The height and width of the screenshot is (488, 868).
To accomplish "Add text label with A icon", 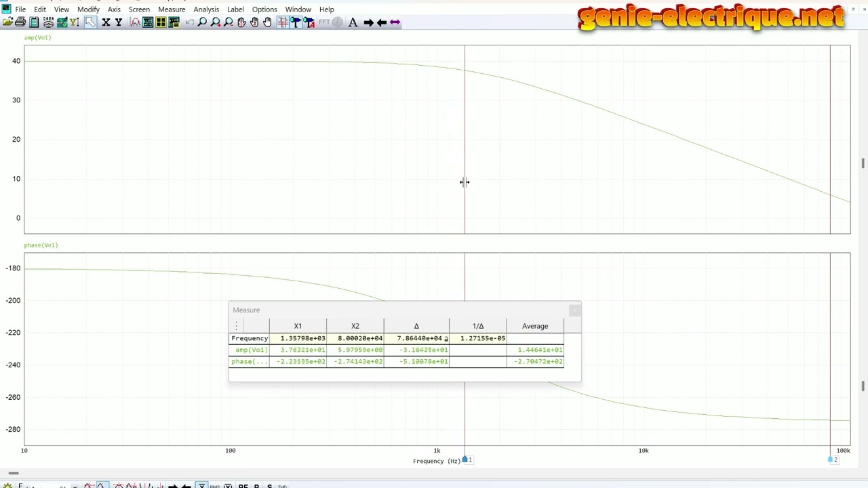I will 353,22.
